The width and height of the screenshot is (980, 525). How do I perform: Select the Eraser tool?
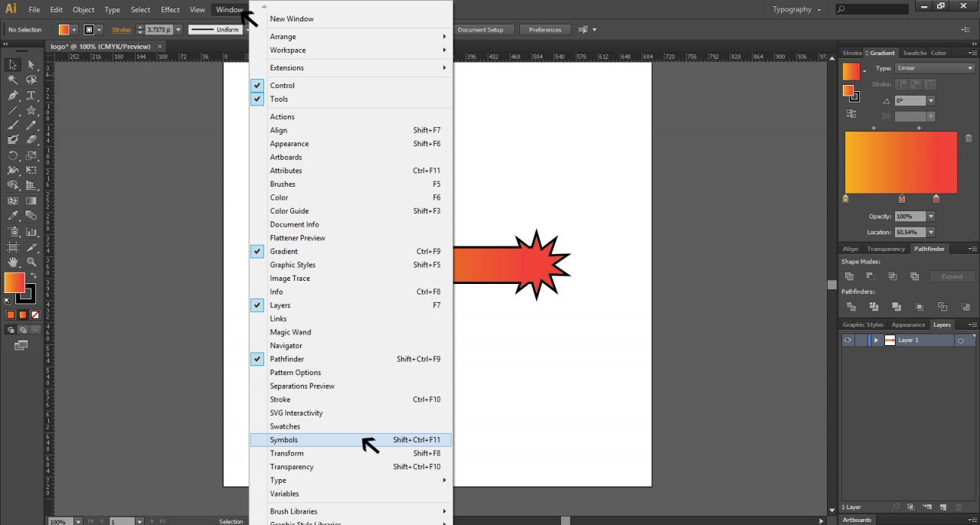click(x=31, y=140)
